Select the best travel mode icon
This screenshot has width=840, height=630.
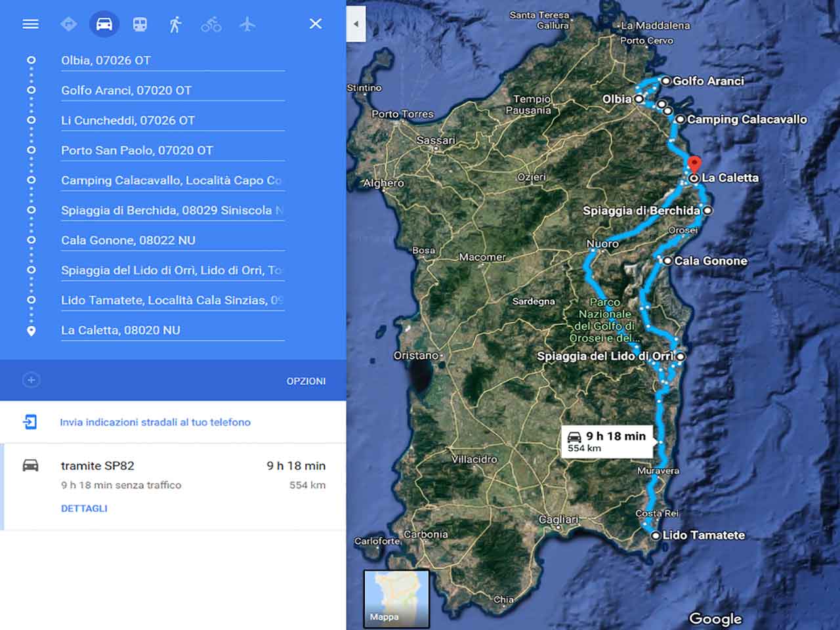click(68, 24)
